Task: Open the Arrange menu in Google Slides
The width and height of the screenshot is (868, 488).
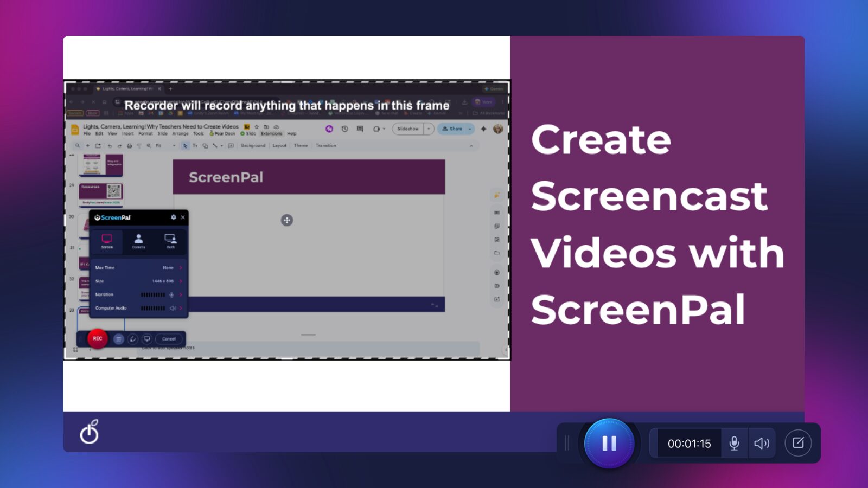Action: click(180, 134)
